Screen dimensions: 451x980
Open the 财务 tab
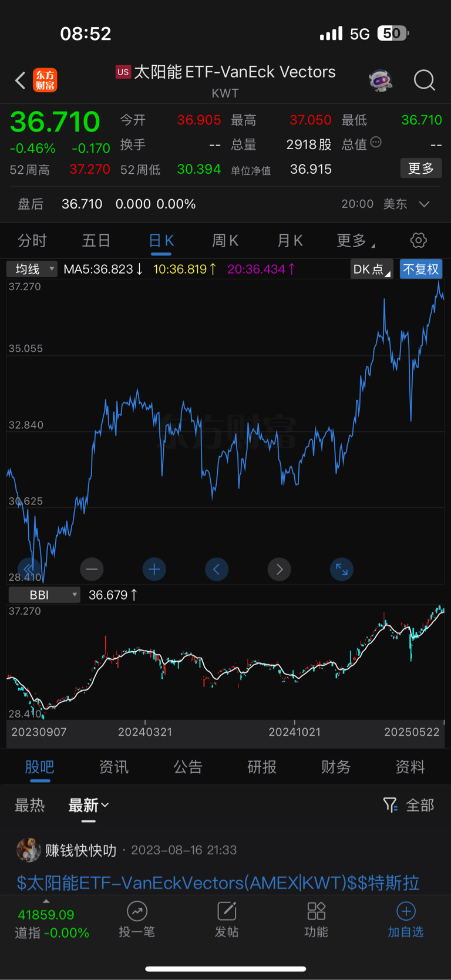point(336,767)
